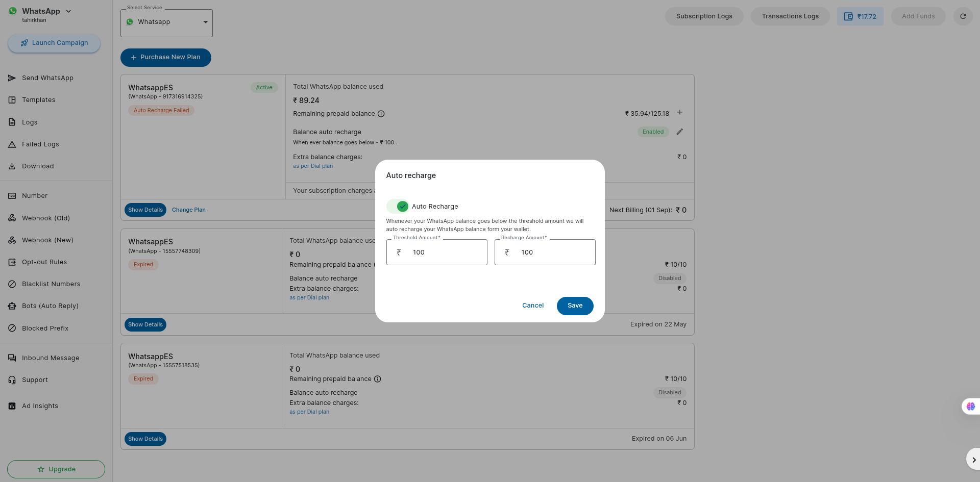Click the Templates sidebar icon
This screenshot has height=482, width=980.
pos(12,100)
